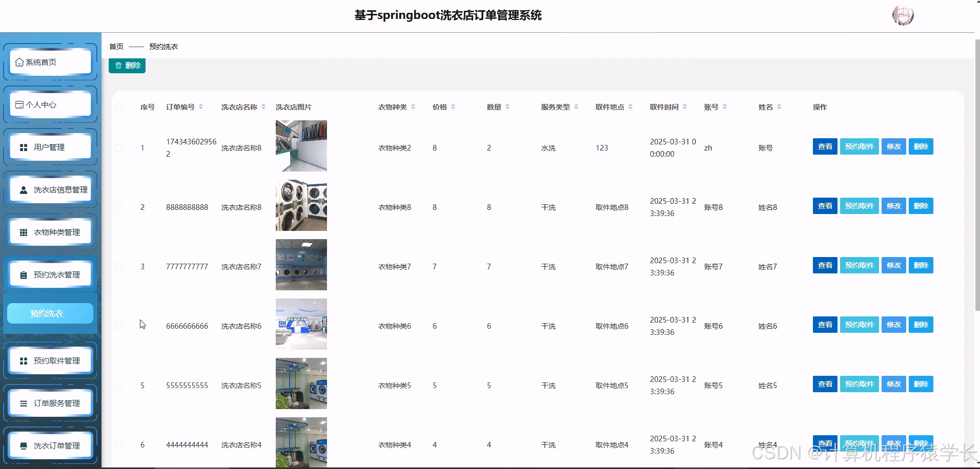Click 查看 for order 1743436029562
The image size is (980, 469).
pos(825,146)
